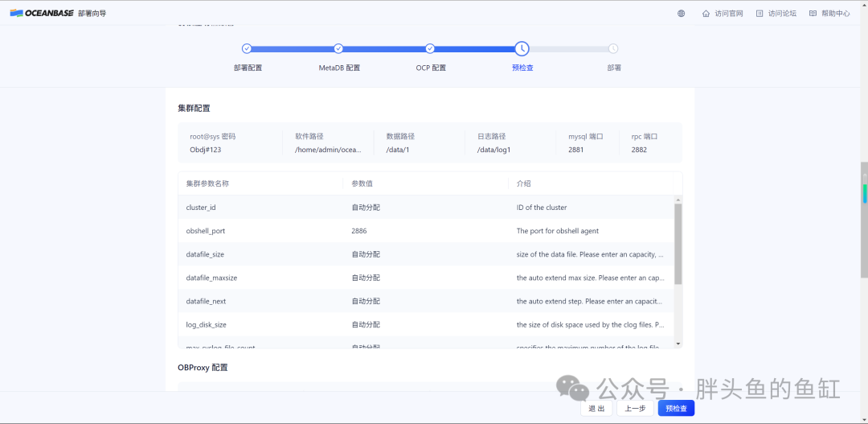Click the book icon beside 帮助中心
This screenshot has height=424, width=868.
pos(813,14)
